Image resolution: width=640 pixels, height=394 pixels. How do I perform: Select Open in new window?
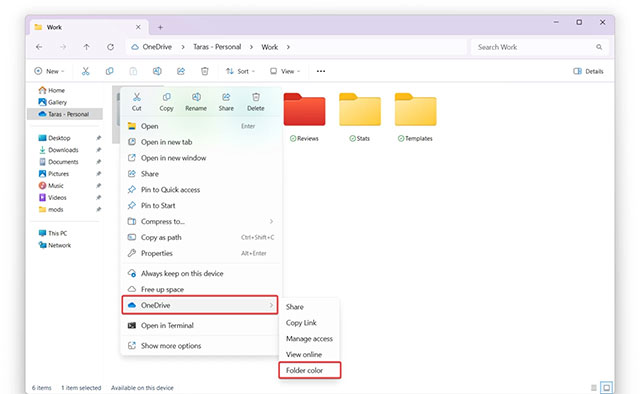coord(200,158)
